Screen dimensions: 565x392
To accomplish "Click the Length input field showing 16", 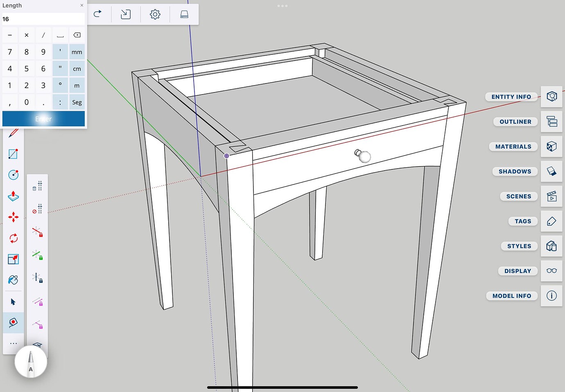I will click(43, 19).
